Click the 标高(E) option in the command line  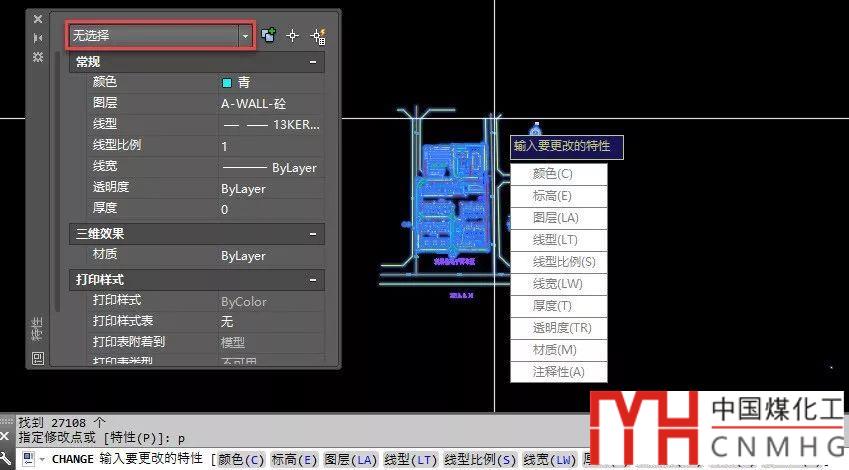[295, 460]
